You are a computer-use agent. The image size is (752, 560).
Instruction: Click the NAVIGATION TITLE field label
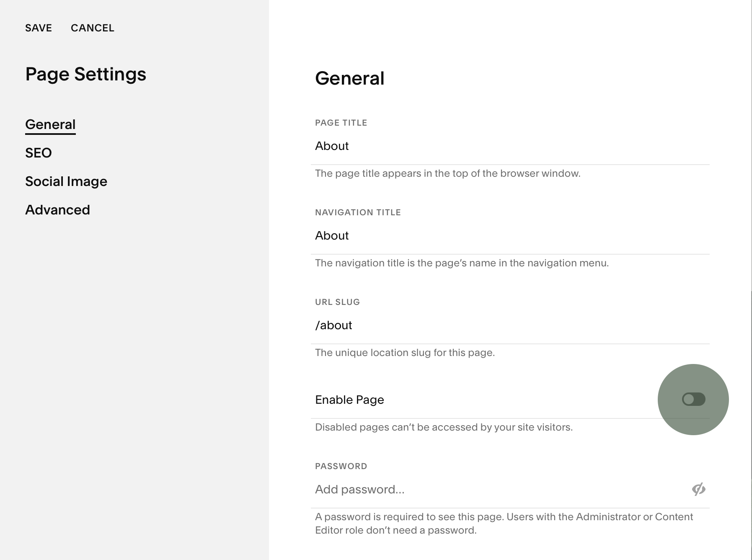[358, 212]
